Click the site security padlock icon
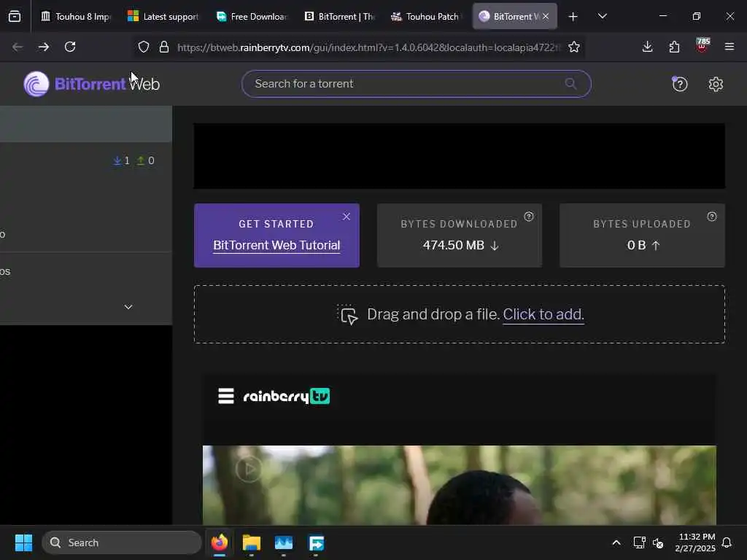747x560 pixels. pyautogui.click(x=164, y=47)
